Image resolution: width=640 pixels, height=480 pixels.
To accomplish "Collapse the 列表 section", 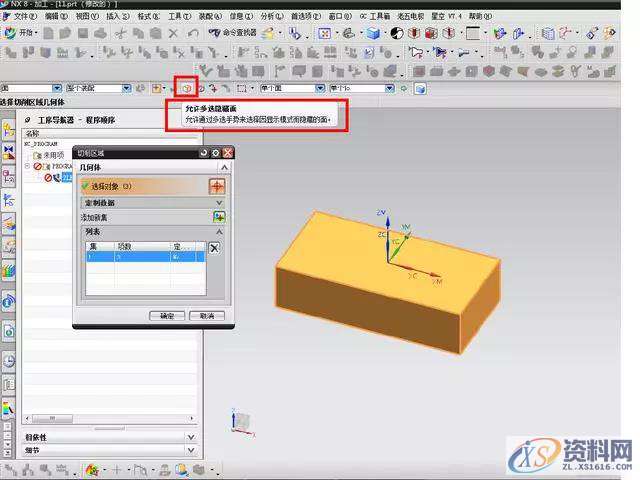I will coord(219,231).
